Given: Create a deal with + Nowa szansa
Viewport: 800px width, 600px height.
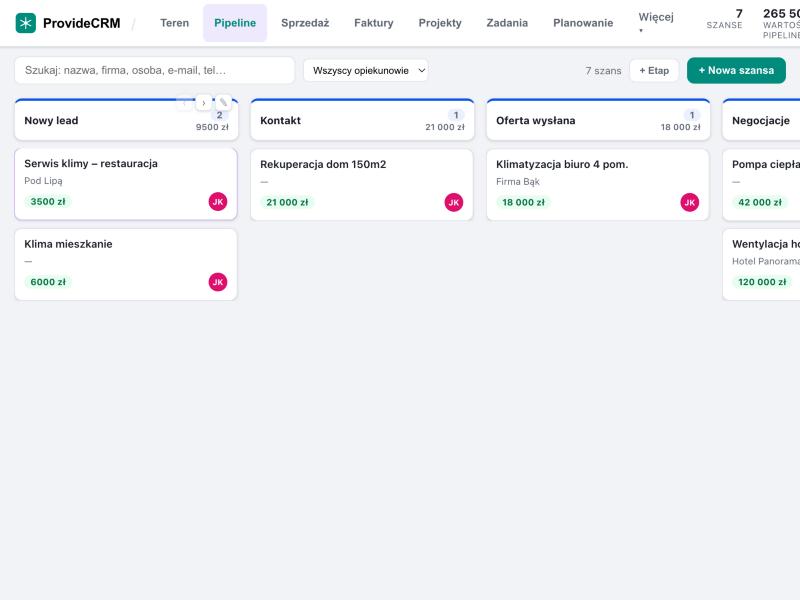Looking at the screenshot, I should point(736,70).
